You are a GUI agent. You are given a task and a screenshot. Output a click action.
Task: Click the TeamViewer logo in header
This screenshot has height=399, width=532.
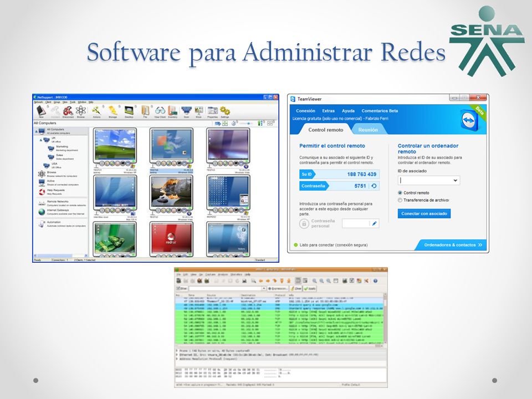pos(469,120)
